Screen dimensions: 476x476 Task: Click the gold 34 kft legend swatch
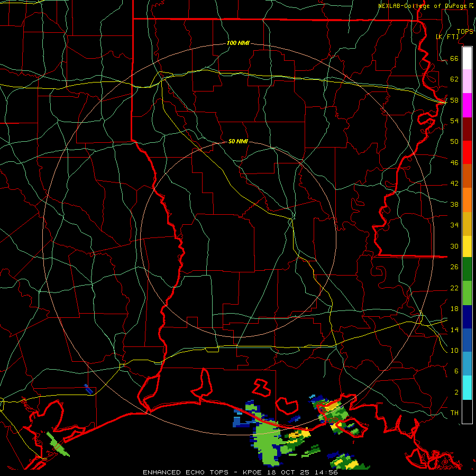467,224
